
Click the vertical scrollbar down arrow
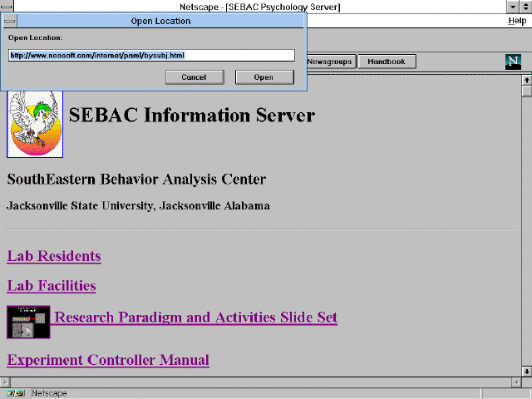coord(526,371)
